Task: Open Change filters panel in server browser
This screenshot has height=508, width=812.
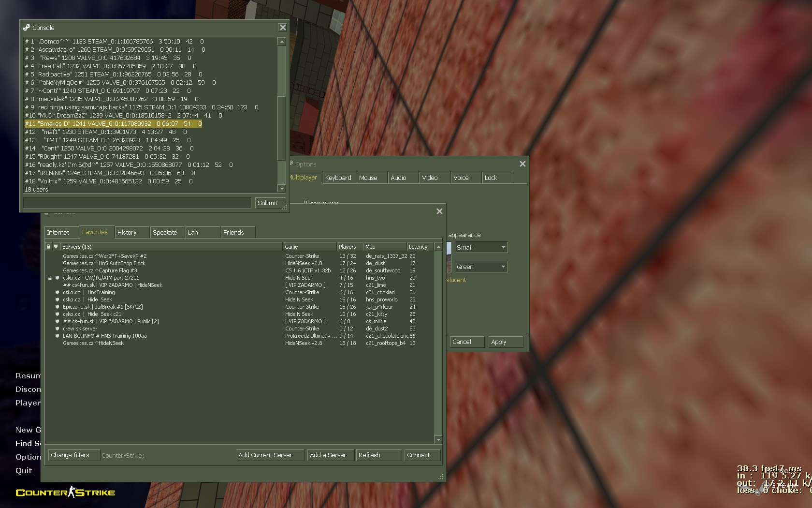Action: tap(73, 455)
